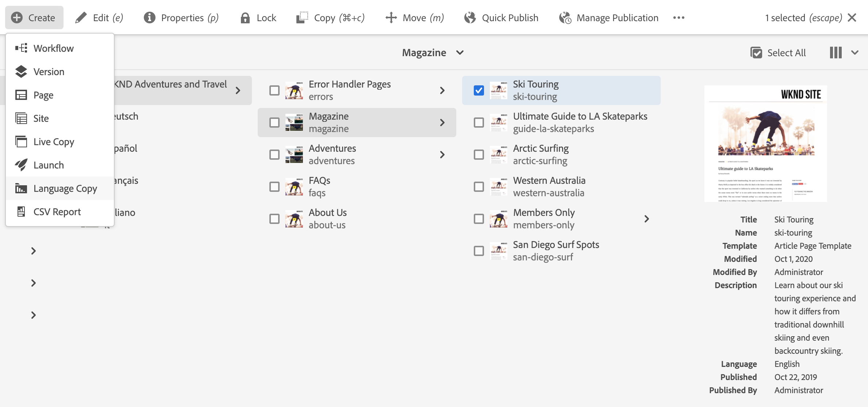Click the Edit pencil icon
Viewport: 868px width, 407px height.
coord(81,18)
